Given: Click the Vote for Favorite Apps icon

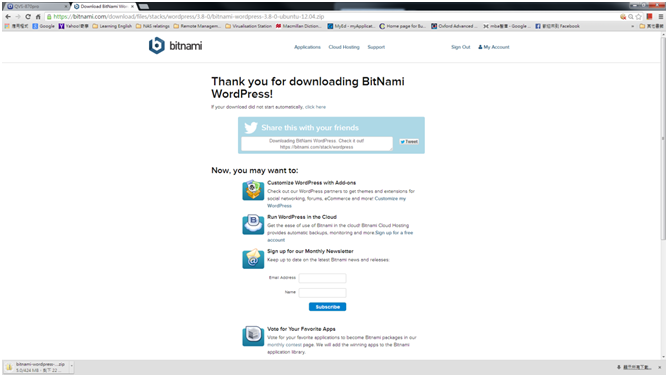Looking at the screenshot, I should (253, 336).
